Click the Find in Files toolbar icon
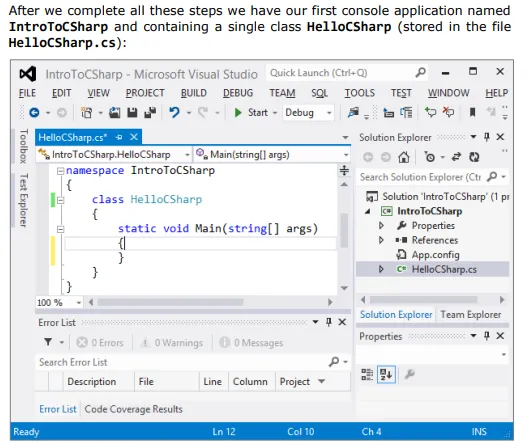 [x=353, y=112]
